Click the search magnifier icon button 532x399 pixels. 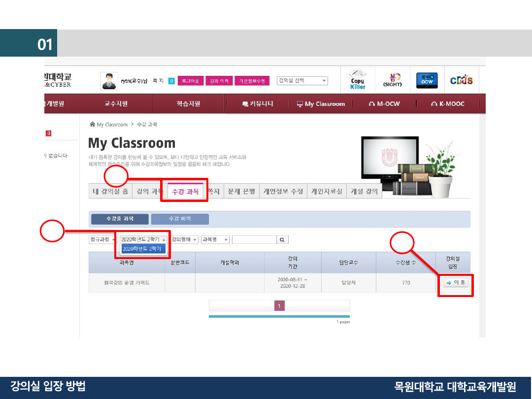coord(282,240)
